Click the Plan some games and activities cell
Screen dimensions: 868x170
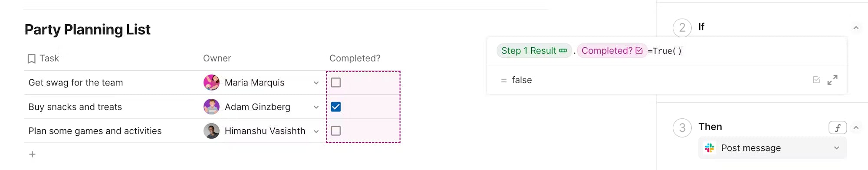click(111, 131)
